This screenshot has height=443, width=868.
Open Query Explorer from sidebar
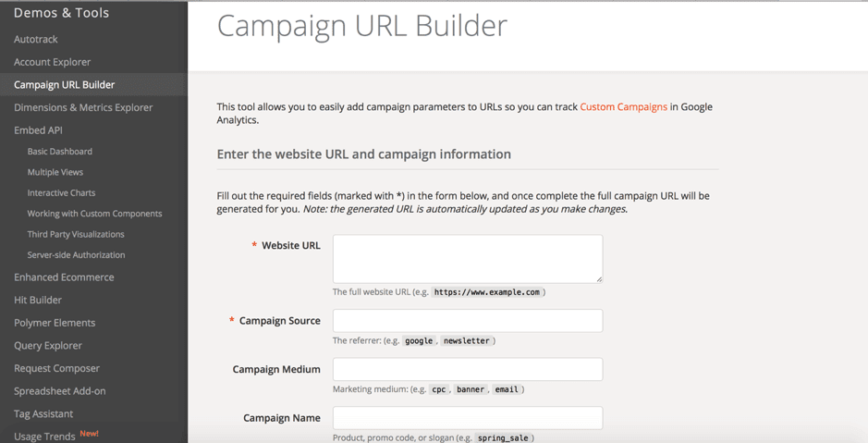click(48, 346)
